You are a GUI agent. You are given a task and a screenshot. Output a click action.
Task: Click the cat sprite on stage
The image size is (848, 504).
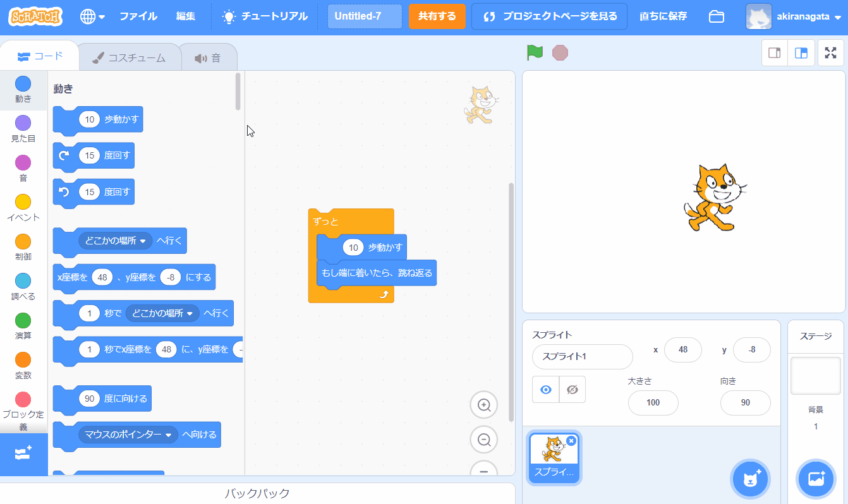click(x=714, y=198)
